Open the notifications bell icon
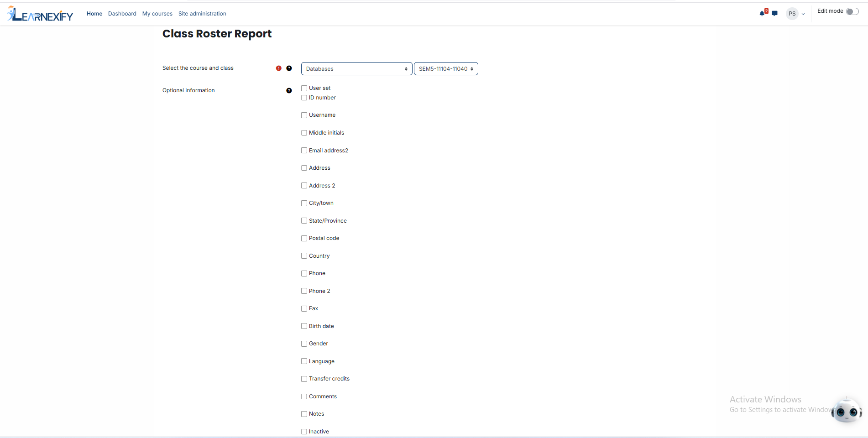The width and height of the screenshot is (868, 438). coord(762,13)
